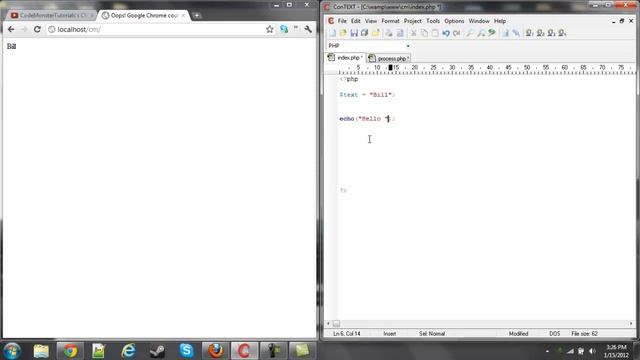Open Internet Explorer from taskbar
Viewport: 640px width, 360px height.
point(128,351)
